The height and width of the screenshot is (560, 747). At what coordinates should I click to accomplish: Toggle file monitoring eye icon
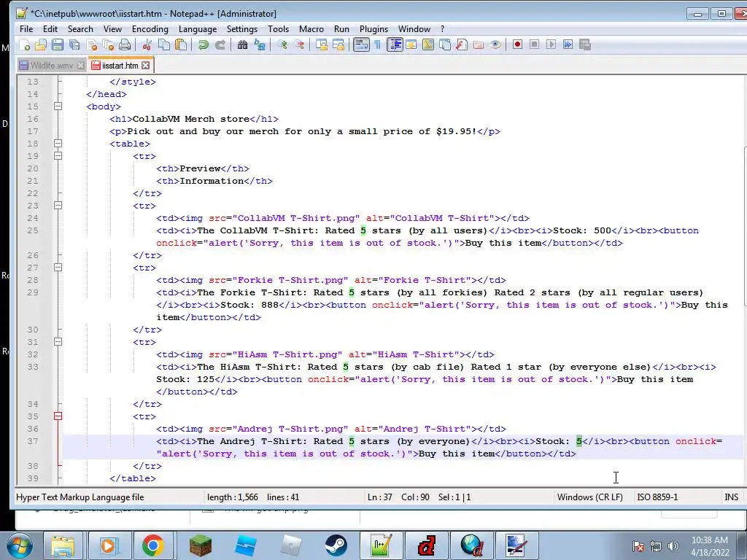coord(495,44)
